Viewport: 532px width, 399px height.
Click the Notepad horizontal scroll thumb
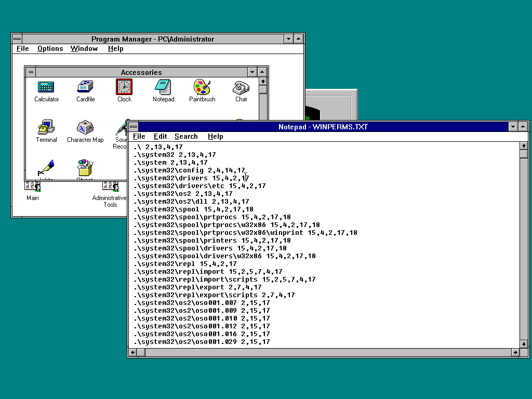141,353
